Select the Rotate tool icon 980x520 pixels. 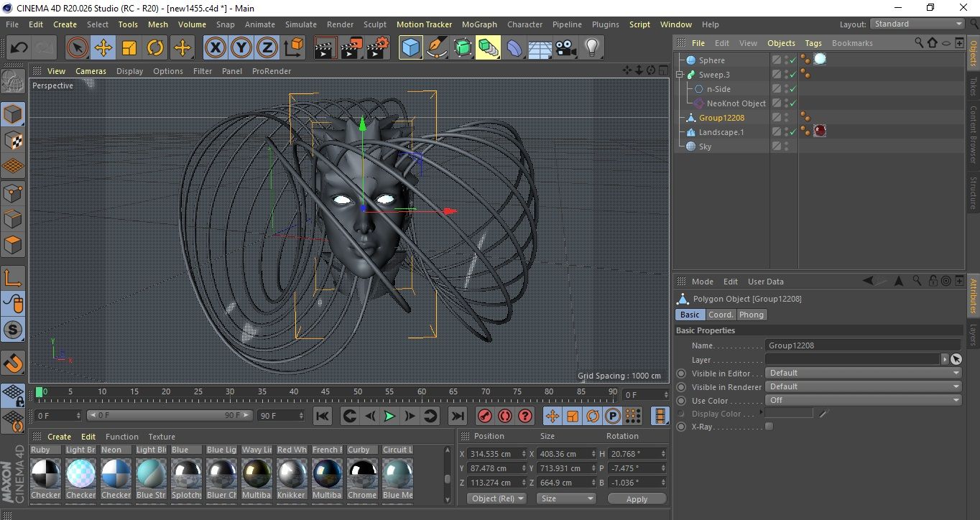coord(155,48)
